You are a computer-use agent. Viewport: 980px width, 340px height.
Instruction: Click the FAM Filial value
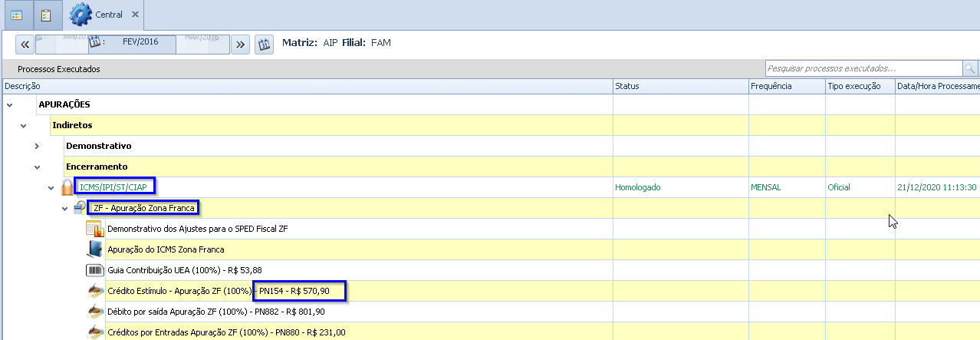tap(381, 42)
